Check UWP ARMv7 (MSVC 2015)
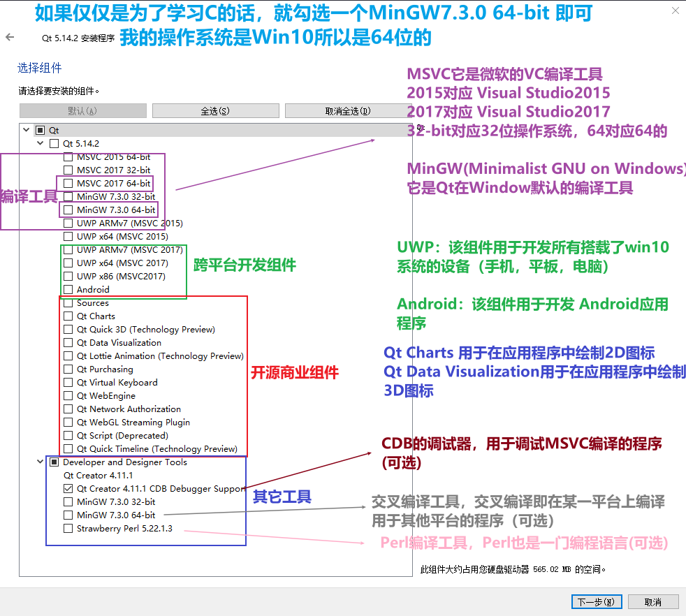 (68, 223)
